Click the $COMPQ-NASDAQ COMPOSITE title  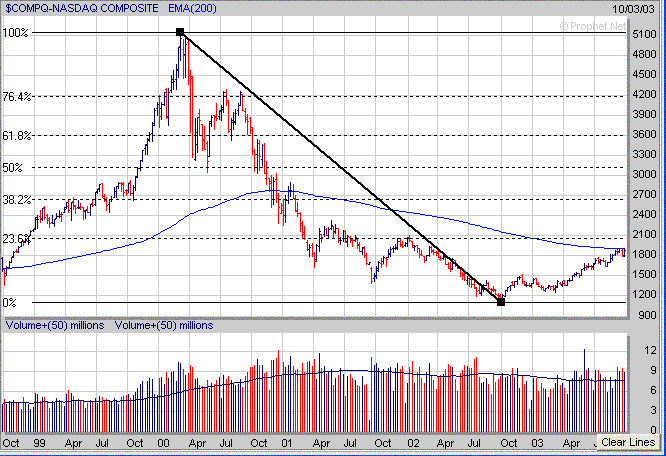[82, 8]
